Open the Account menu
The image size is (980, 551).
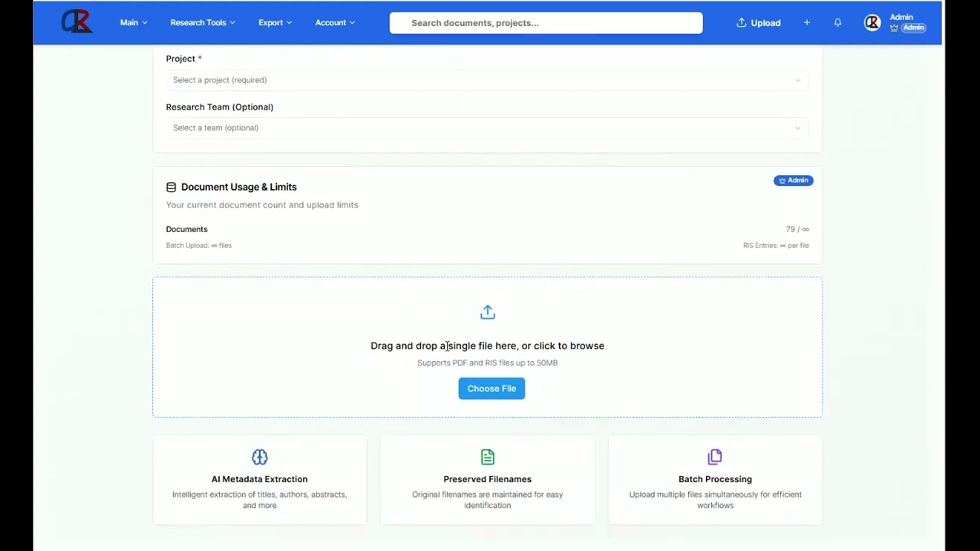(335, 23)
